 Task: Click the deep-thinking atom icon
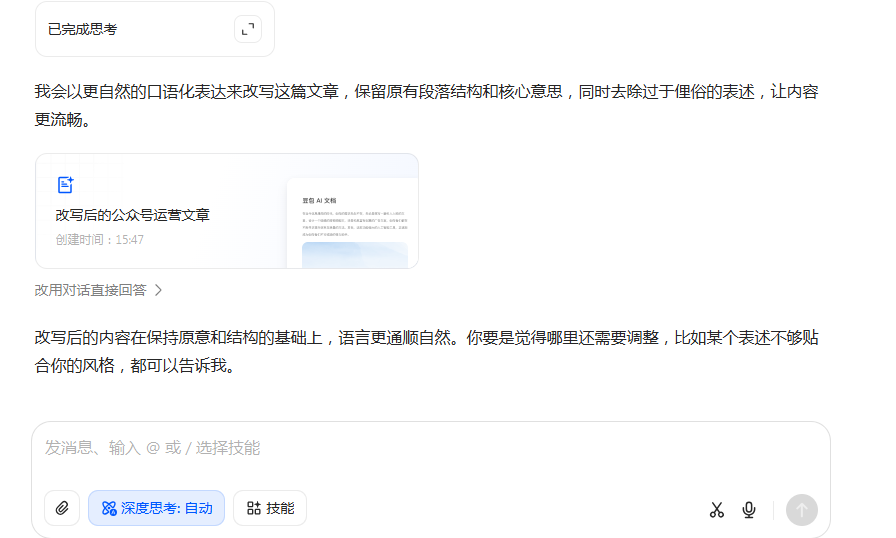pyautogui.click(x=109, y=508)
